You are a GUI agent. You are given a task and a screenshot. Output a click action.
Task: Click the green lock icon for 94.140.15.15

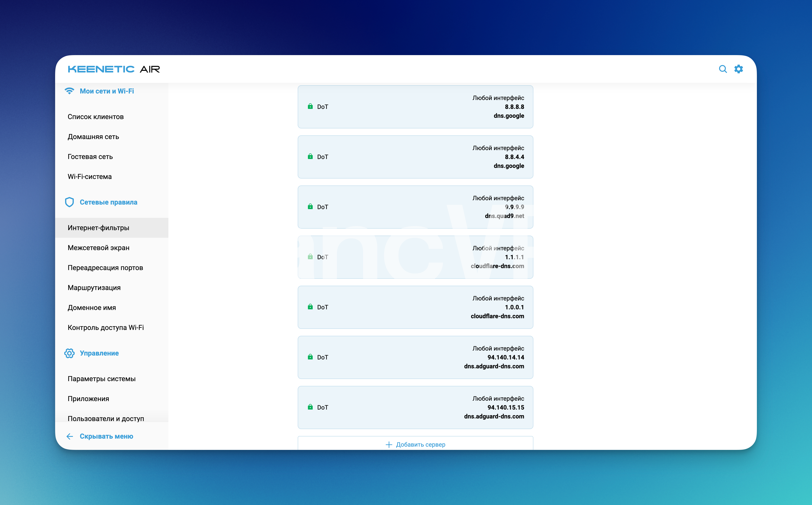pyautogui.click(x=310, y=407)
